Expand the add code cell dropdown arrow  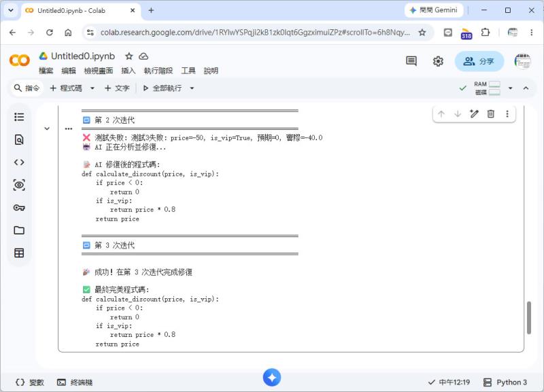[92, 88]
